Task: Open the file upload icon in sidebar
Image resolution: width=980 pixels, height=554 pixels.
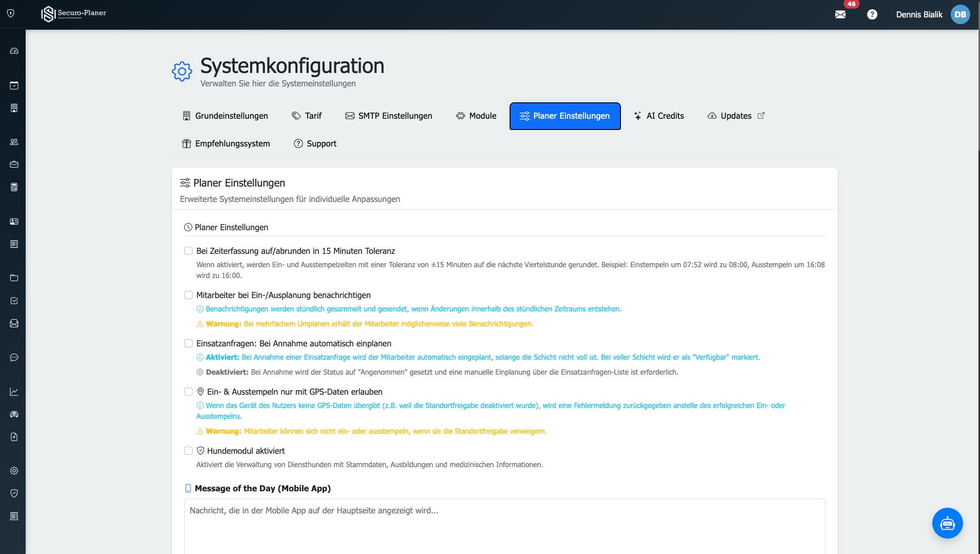Action: tap(14, 437)
